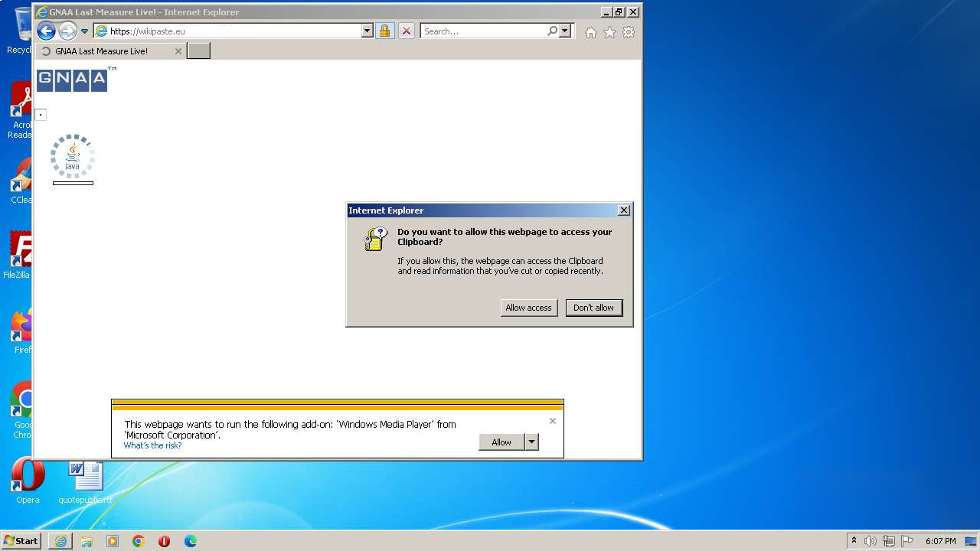Click the address bar with wikipaste.eu

point(228,31)
